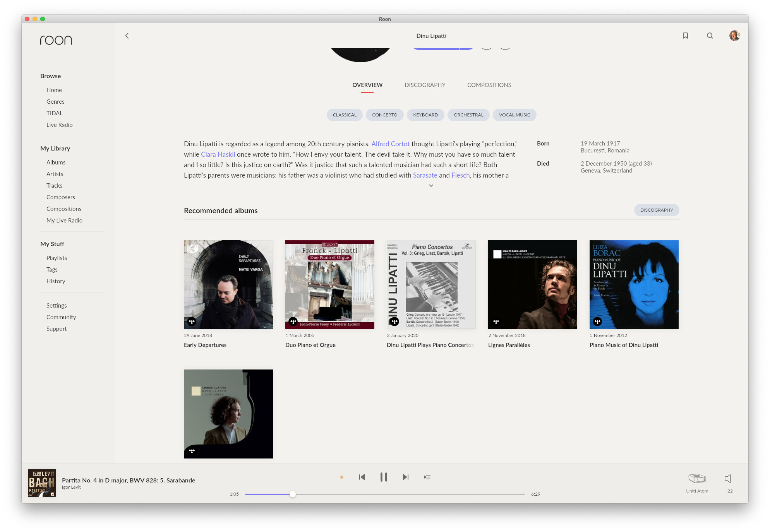Image resolution: width=770 pixels, height=532 pixels.
Task: Open My Live Radio
Action: coord(64,221)
